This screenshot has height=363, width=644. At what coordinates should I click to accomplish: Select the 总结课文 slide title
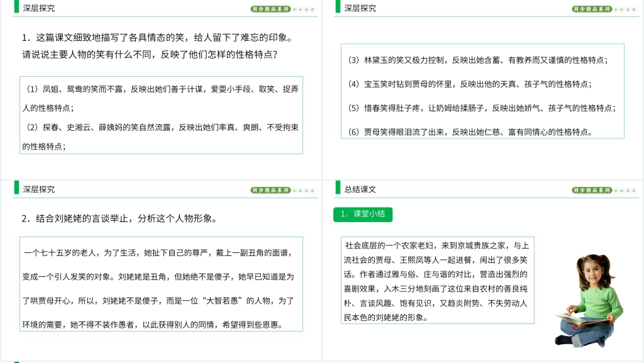click(x=360, y=189)
